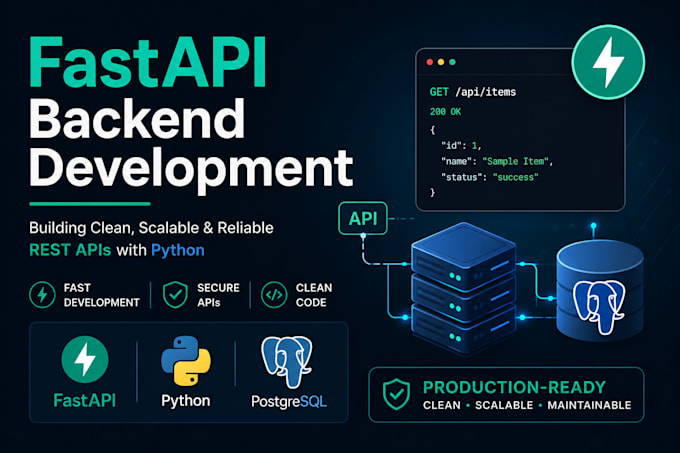The image size is (680, 453).
Task: Click the large FastAPI lightning bolt badge
Action: [x=608, y=62]
